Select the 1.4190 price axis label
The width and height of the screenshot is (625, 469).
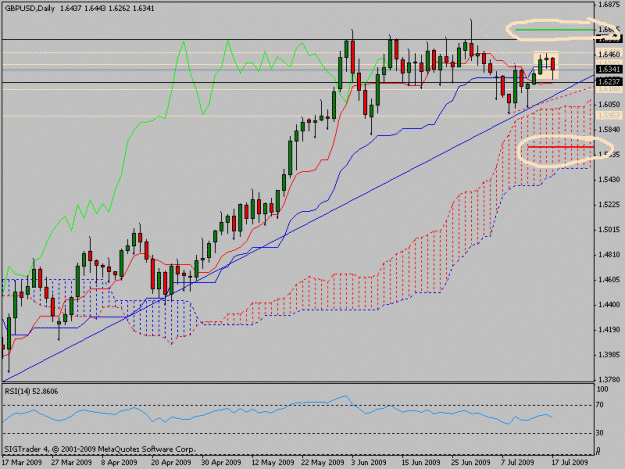pyautogui.click(x=609, y=330)
